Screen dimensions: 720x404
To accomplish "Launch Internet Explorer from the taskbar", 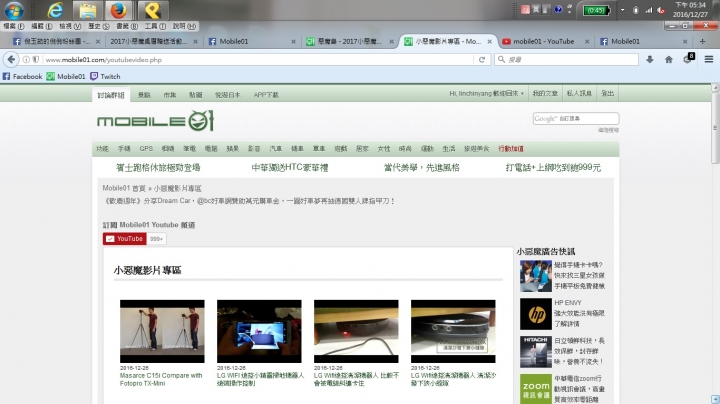I will tap(56, 10).
